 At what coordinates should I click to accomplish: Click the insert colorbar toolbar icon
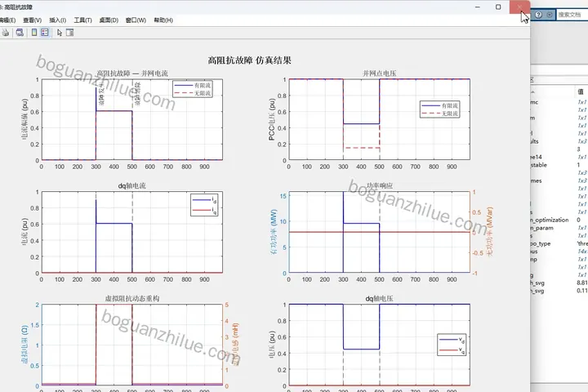point(34,33)
